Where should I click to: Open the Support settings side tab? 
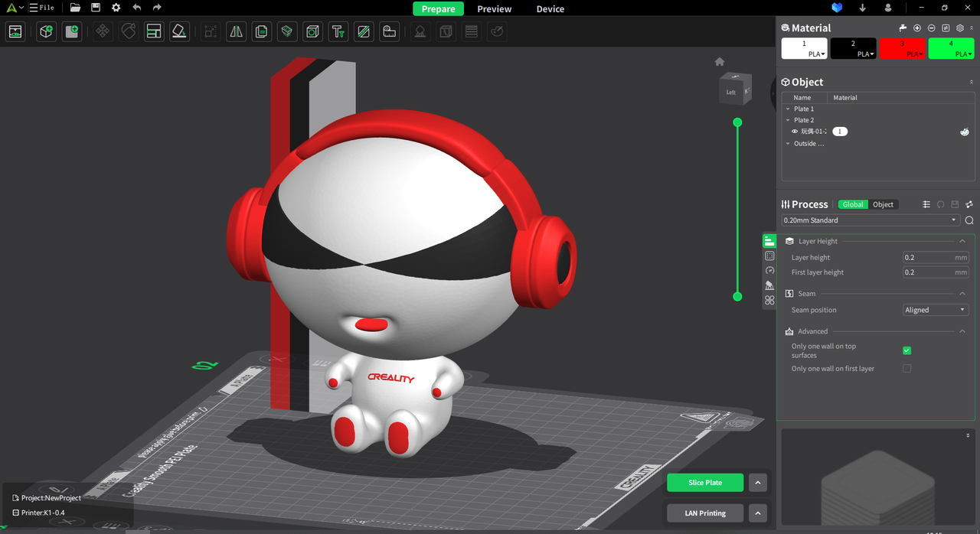point(769,285)
